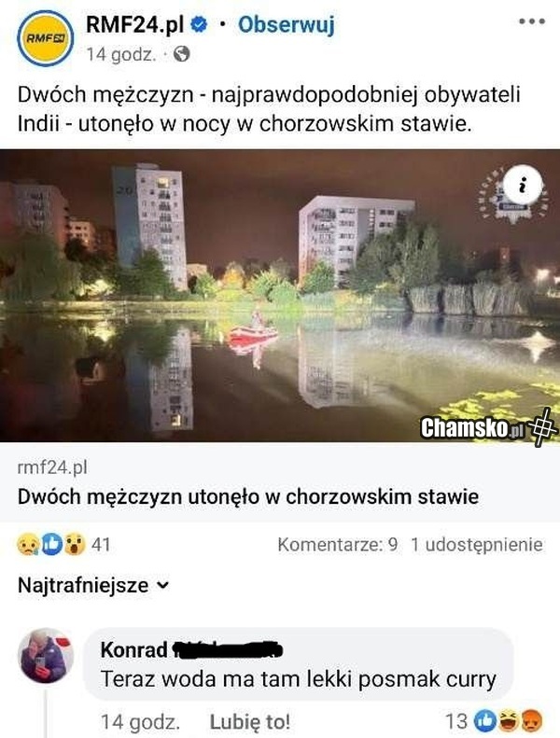Click the public globe privacy icon
The height and width of the screenshot is (738, 560).
(181, 54)
